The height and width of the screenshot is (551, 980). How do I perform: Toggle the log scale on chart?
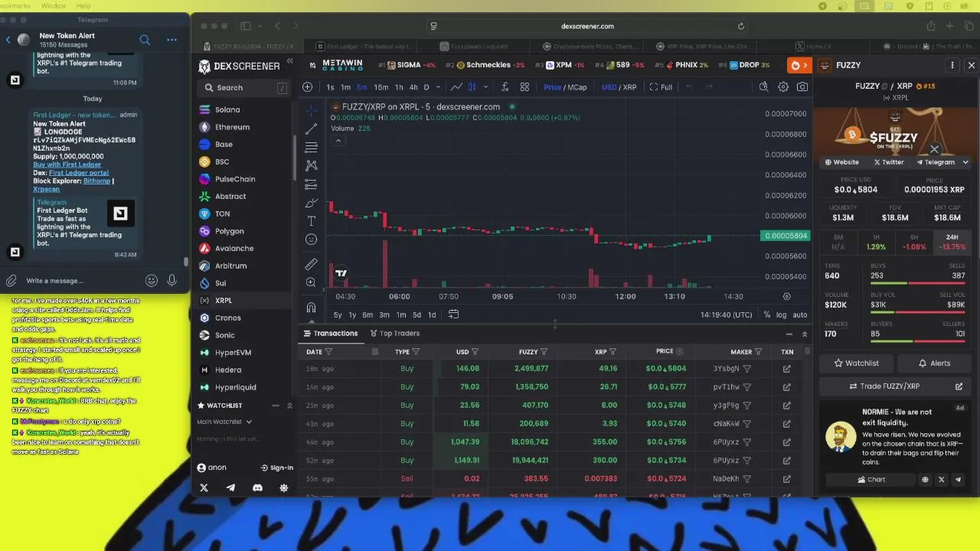[781, 315]
